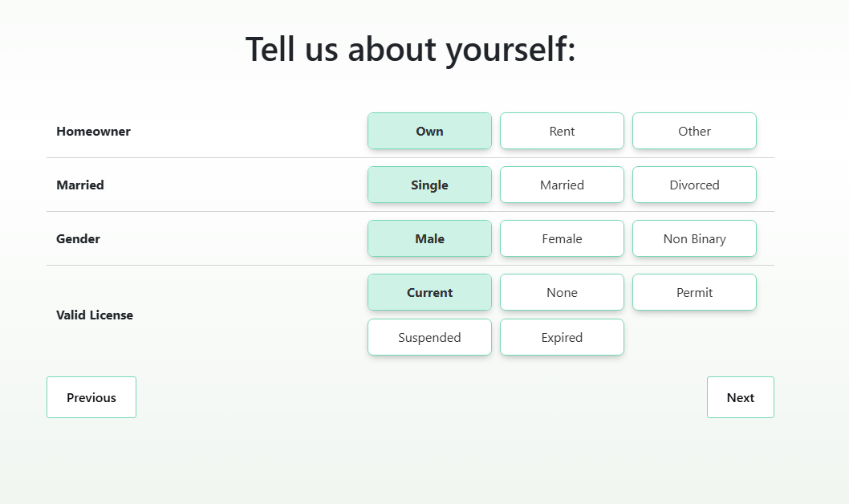Go back with the Previous button
Screen dimensions: 849x504
tap(91, 397)
